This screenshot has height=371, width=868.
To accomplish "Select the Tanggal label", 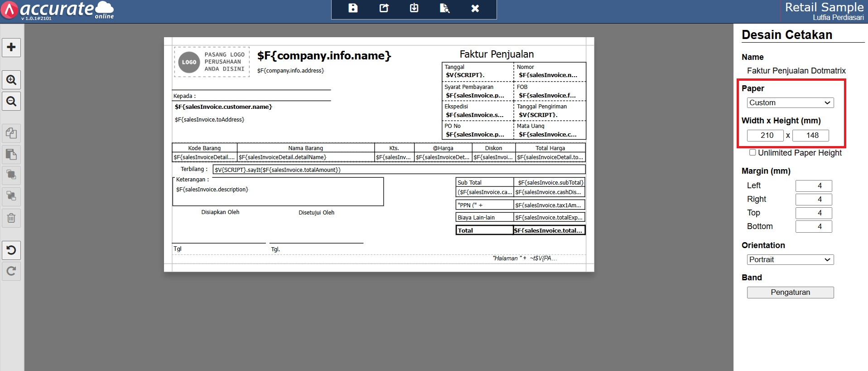I will click(x=454, y=67).
